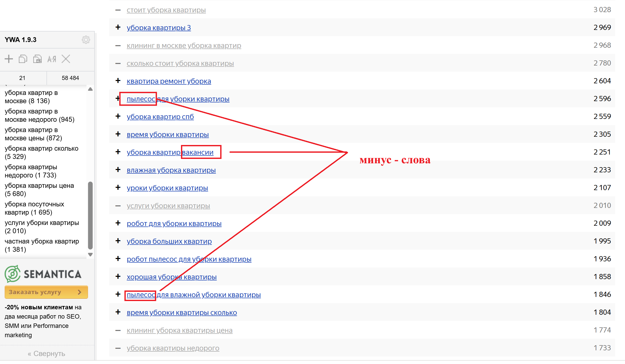Click the YWA list scrollbar thumb
This screenshot has width=625, height=364.
pos(90,215)
